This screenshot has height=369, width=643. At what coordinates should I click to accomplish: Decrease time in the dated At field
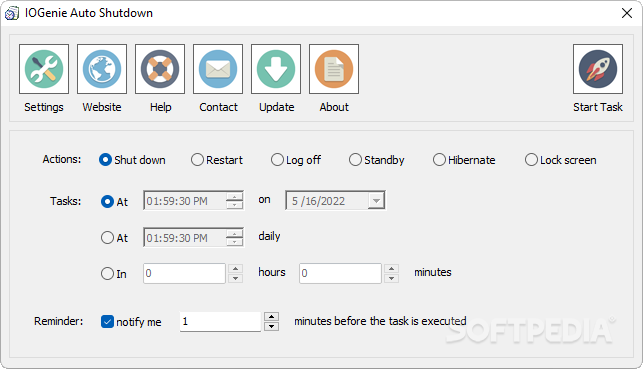[x=235, y=205]
